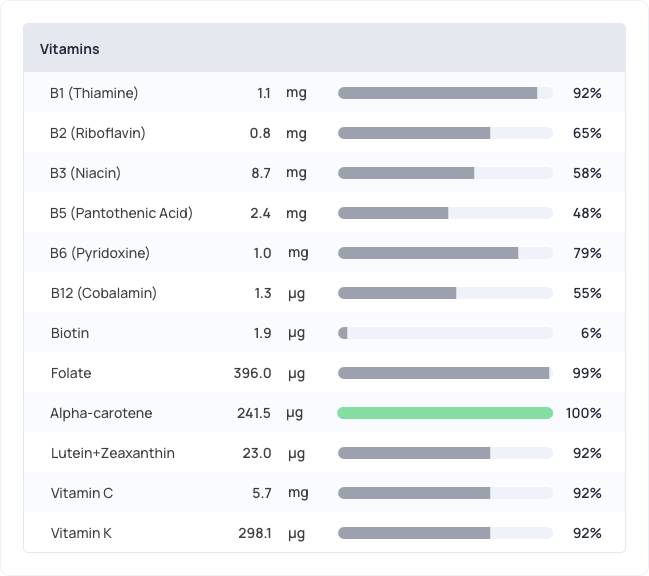
Task: Click the 48% Pantothenic Acid percentage
Action: [x=587, y=213]
